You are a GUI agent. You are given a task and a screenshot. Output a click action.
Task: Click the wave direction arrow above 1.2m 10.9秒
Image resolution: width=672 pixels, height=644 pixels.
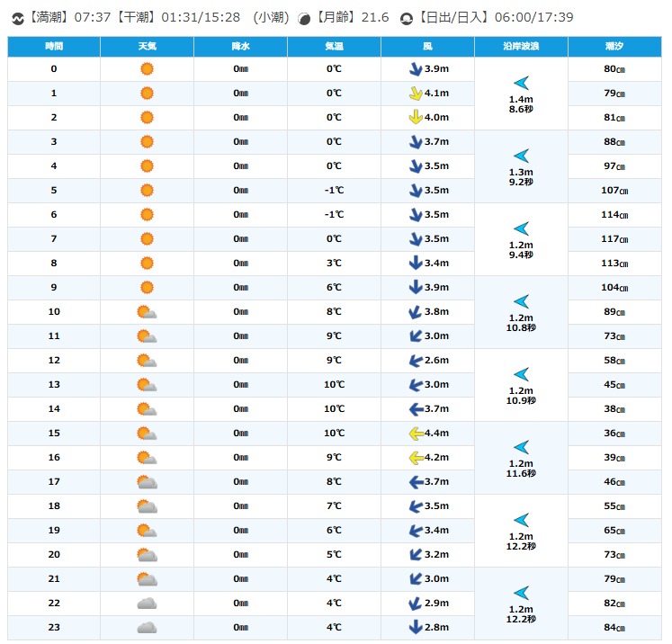[x=521, y=374]
